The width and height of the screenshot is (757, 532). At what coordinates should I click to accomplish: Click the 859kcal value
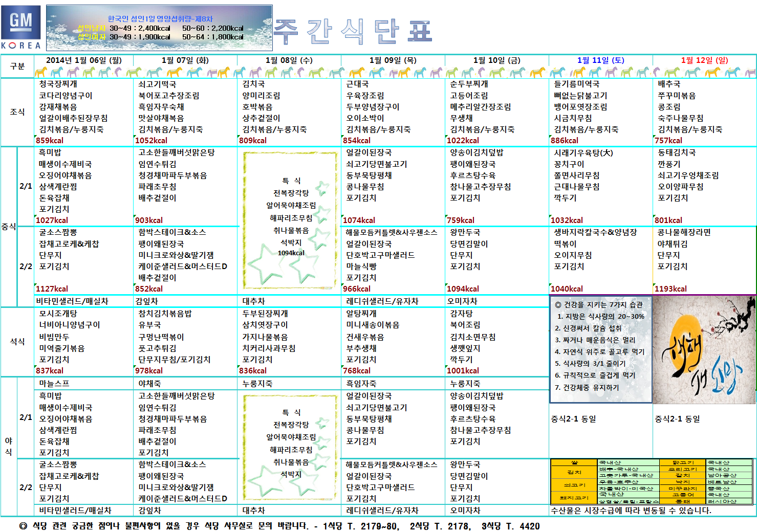click(50, 141)
